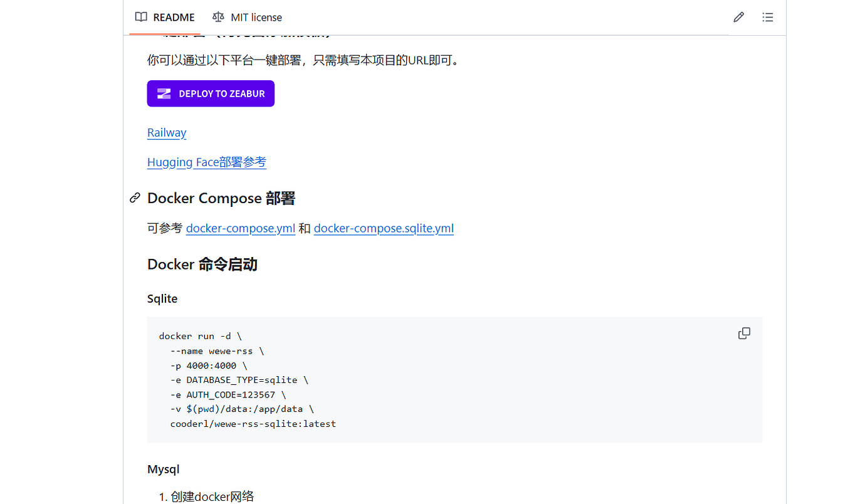
Task: Click the Mysql subheading
Action: (163, 469)
